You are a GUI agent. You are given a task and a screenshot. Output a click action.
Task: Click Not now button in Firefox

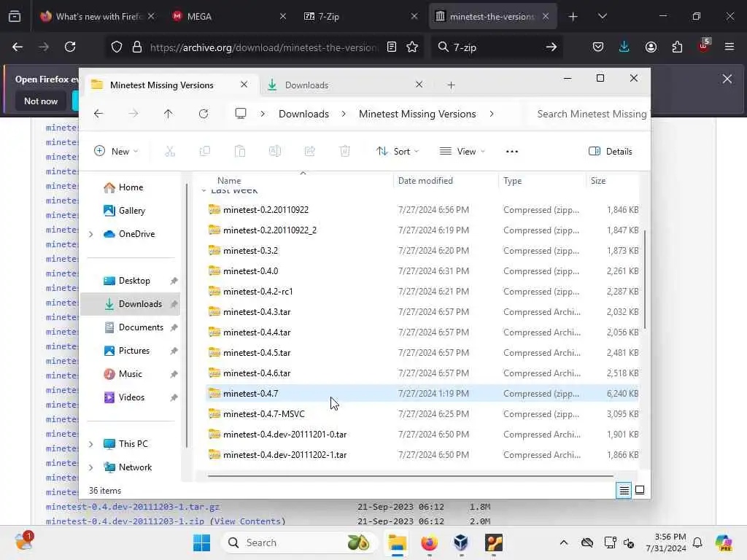(41, 101)
